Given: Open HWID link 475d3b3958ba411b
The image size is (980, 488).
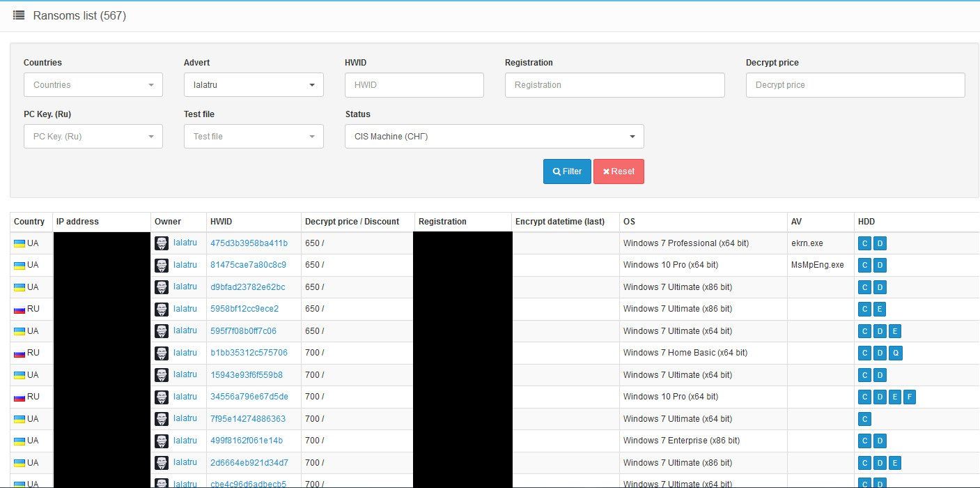Looking at the screenshot, I should (249, 243).
